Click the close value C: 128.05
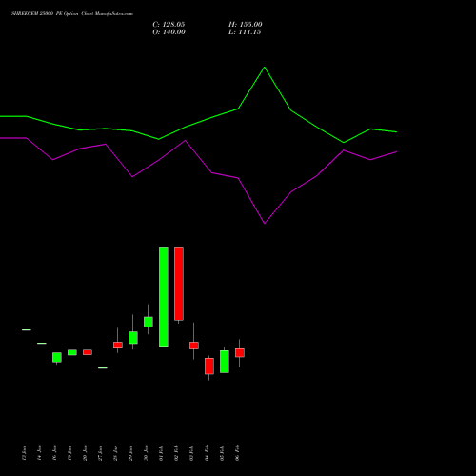This screenshot has width=476, height=476. (x=169, y=25)
